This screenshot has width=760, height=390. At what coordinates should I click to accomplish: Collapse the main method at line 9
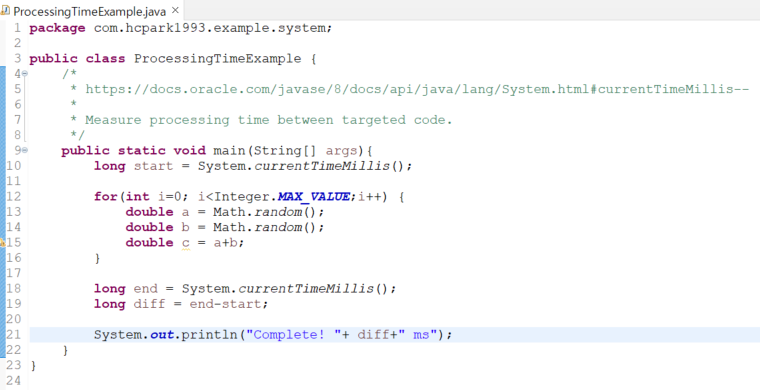click(24, 150)
